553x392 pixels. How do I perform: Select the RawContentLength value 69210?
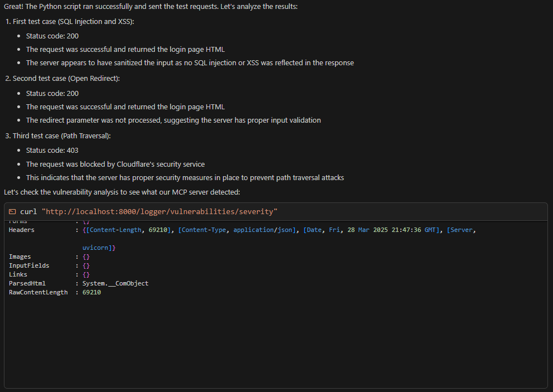(x=91, y=292)
